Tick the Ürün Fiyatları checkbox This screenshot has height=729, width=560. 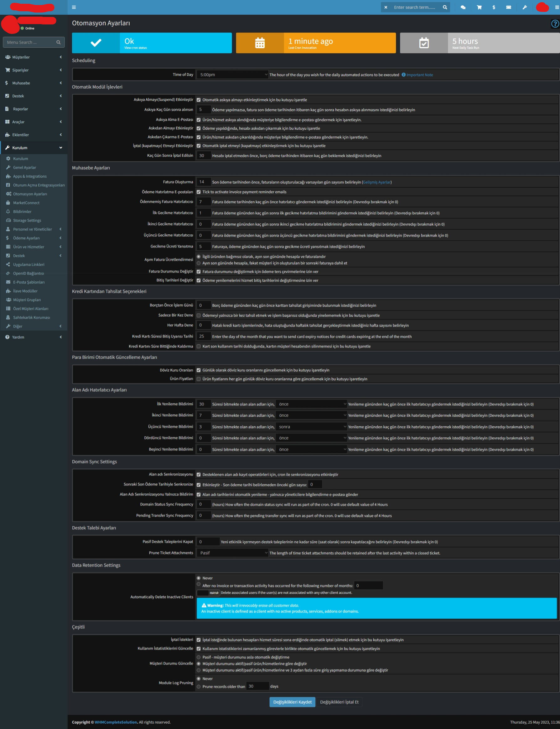point(199,379)
